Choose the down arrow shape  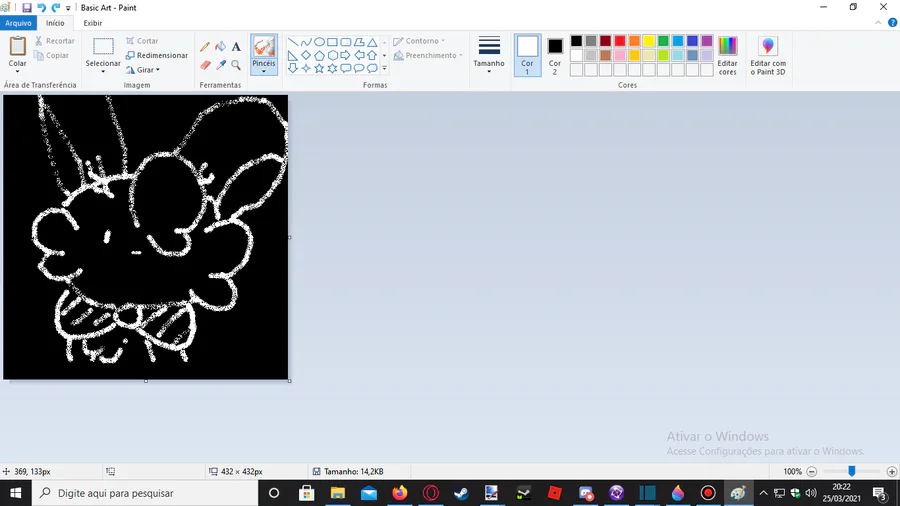click(293, 68)
